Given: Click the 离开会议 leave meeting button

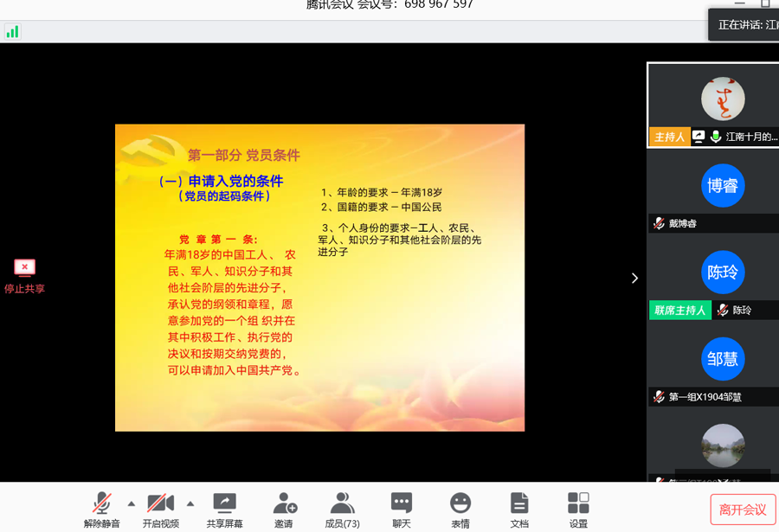Looking at the screenshot, I should click(743, 510).
